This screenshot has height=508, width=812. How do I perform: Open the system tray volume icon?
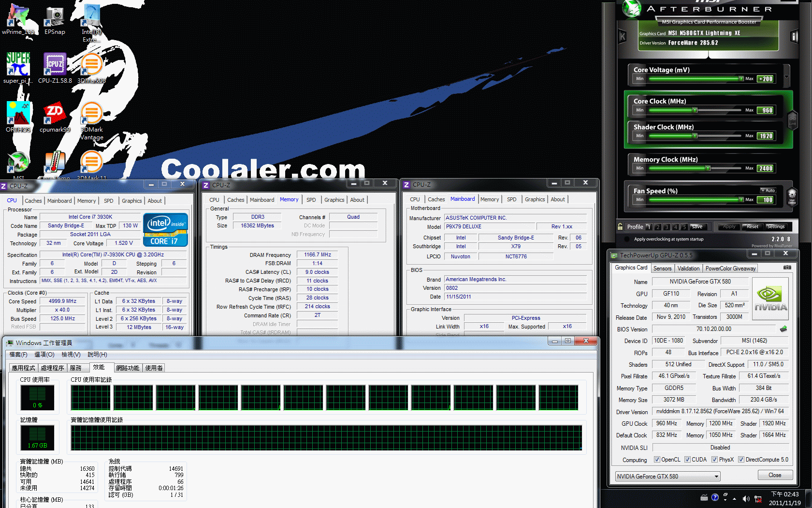click(x=746, y=498)
